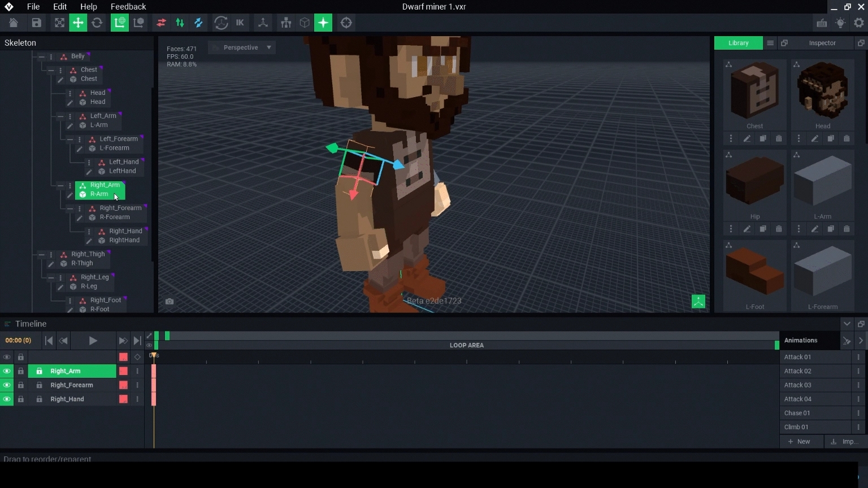Click the red color swatch for Right_Forearm
This screenshot has height=488, width=868.
pyautogui.click(x=123, y=385)
